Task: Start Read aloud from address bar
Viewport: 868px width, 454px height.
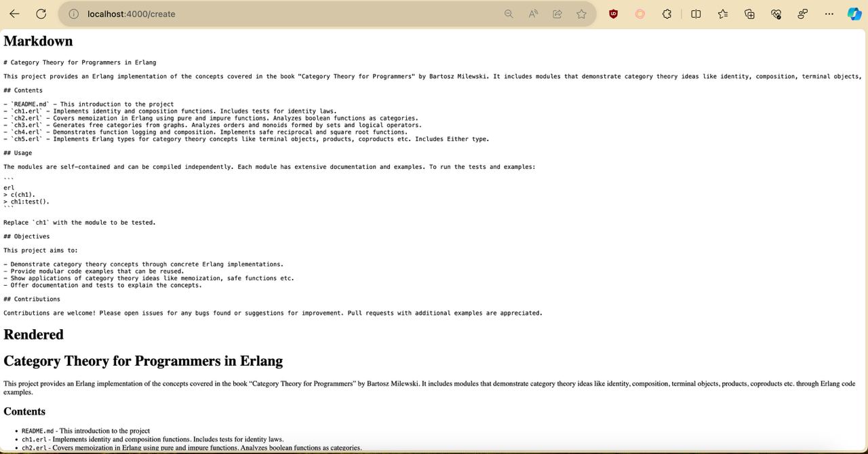Action: (x=533, y=14)
